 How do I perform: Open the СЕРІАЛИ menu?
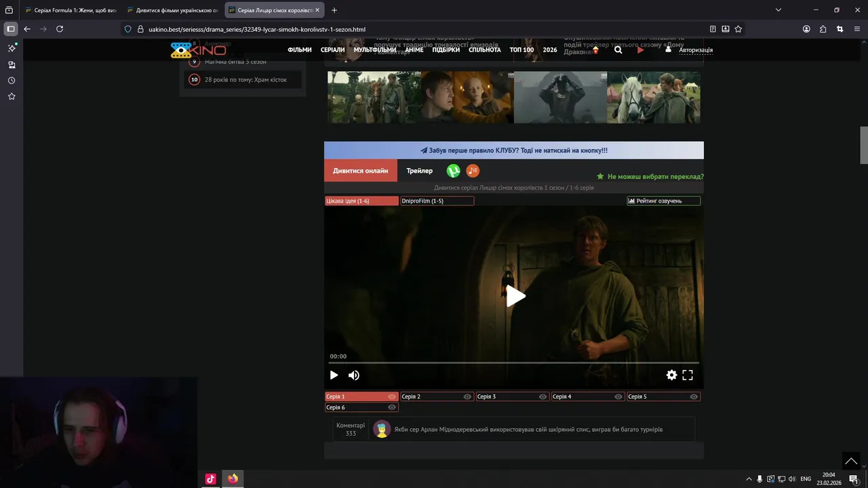(x=333, y=49)
